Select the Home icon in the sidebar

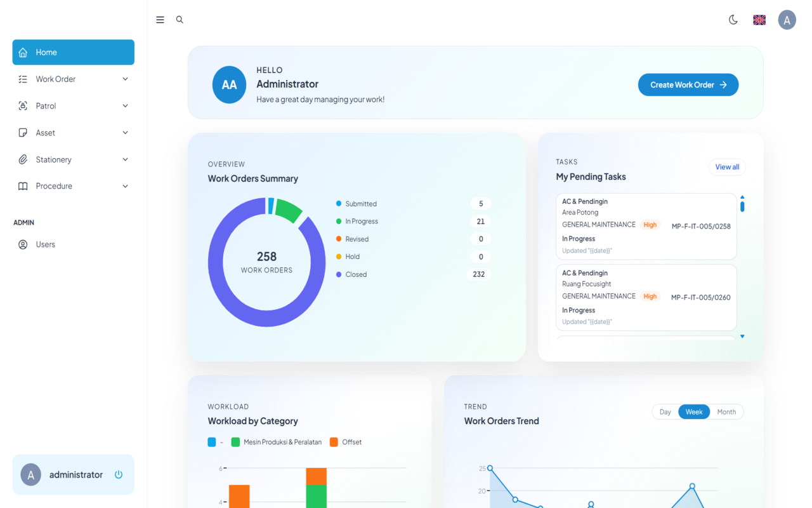tap(24, 52)
